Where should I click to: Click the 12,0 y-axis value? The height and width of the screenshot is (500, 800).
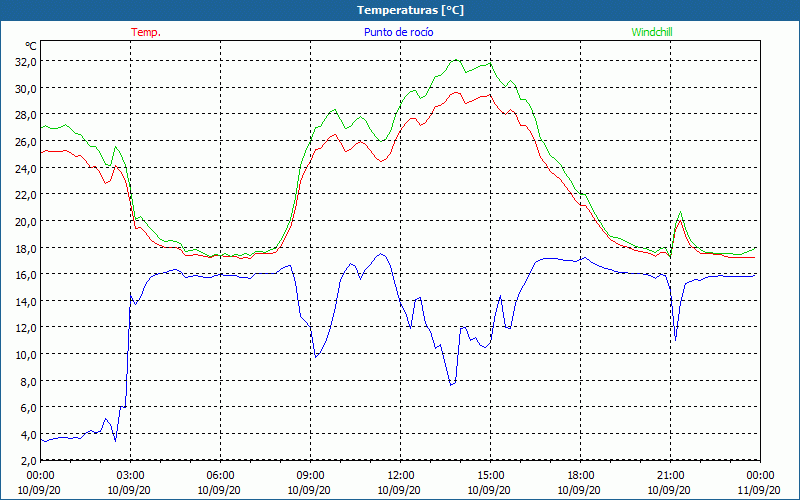tap(26, 328)
